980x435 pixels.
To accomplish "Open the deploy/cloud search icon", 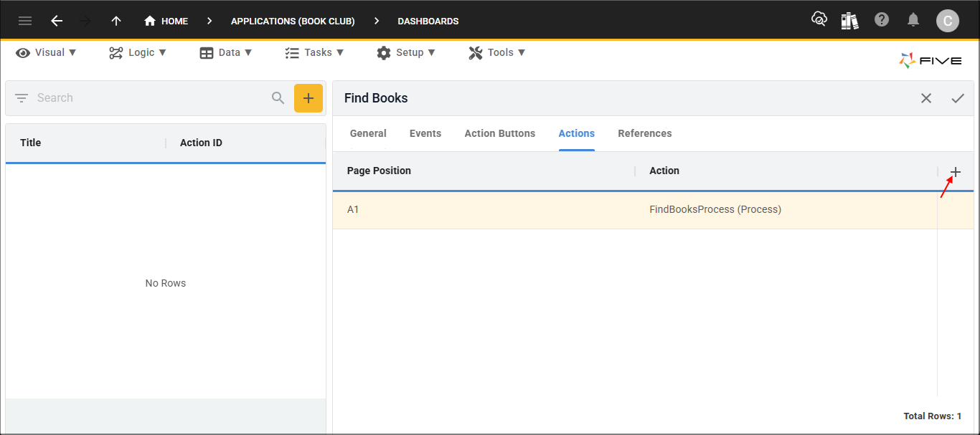I will (x=819, y=19).
